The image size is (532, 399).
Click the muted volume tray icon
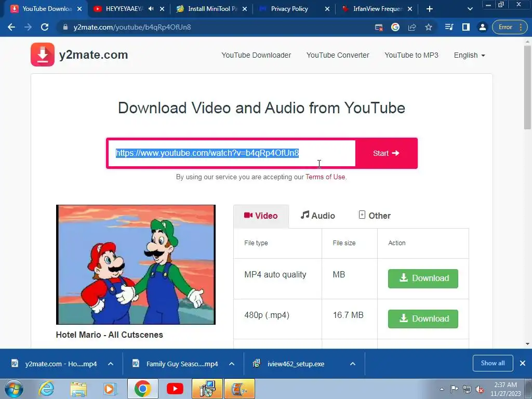[480, 389]
